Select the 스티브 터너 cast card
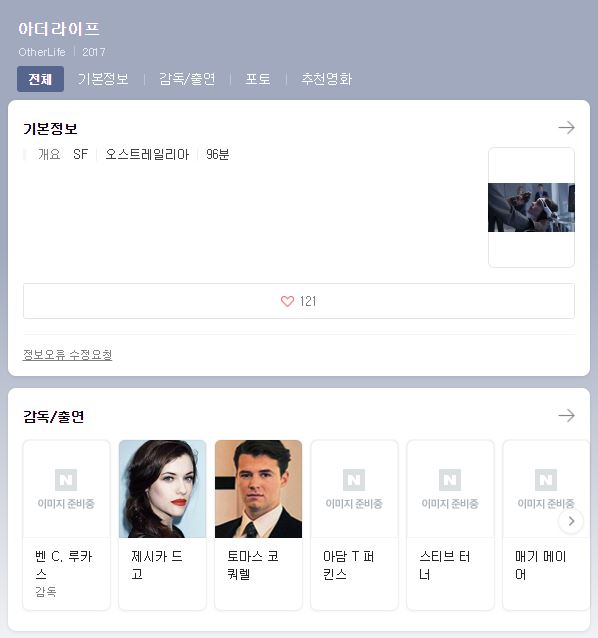The height and width of the screenshot is (638, 598). [x=450, y=525]
